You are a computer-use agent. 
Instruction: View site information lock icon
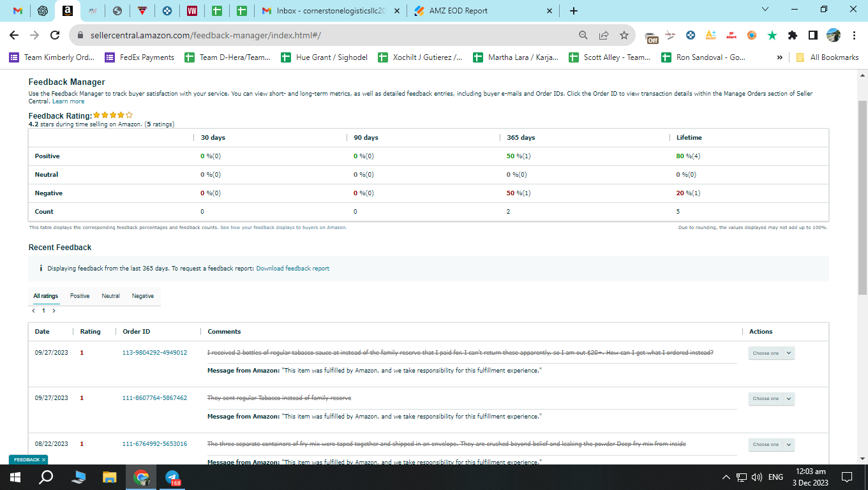point(81,36)
